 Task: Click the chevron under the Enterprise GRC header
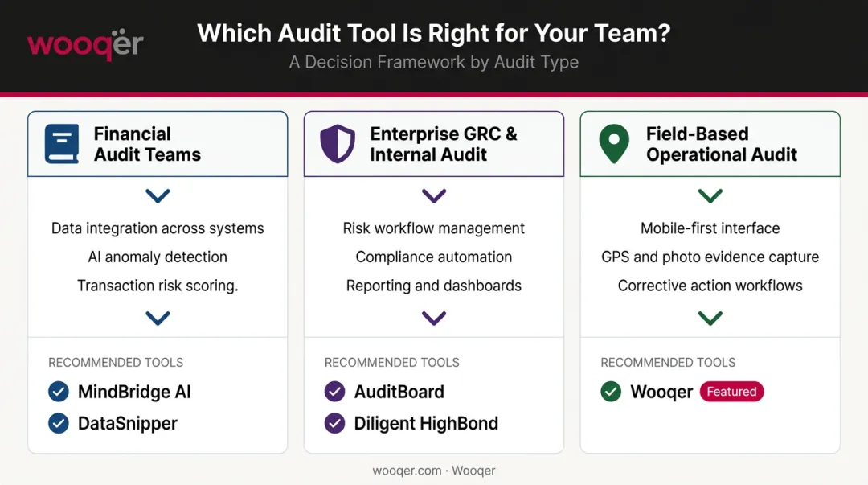click(434, 195)
